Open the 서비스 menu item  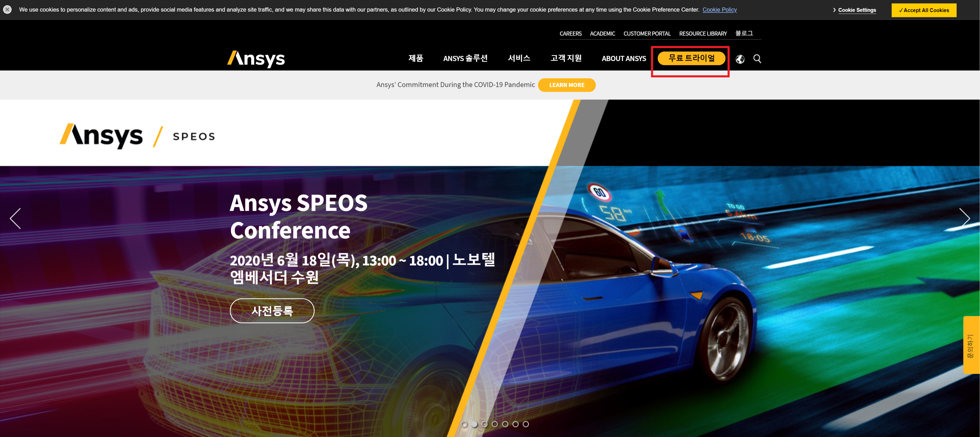pyautogui.click(x=519, y=58)
